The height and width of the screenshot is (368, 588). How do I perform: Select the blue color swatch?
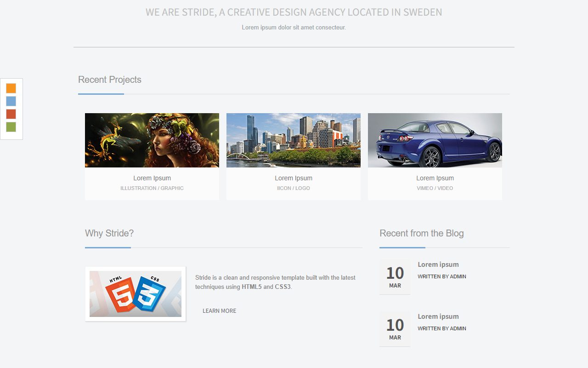pyautogui.click(x=11, y=101)
